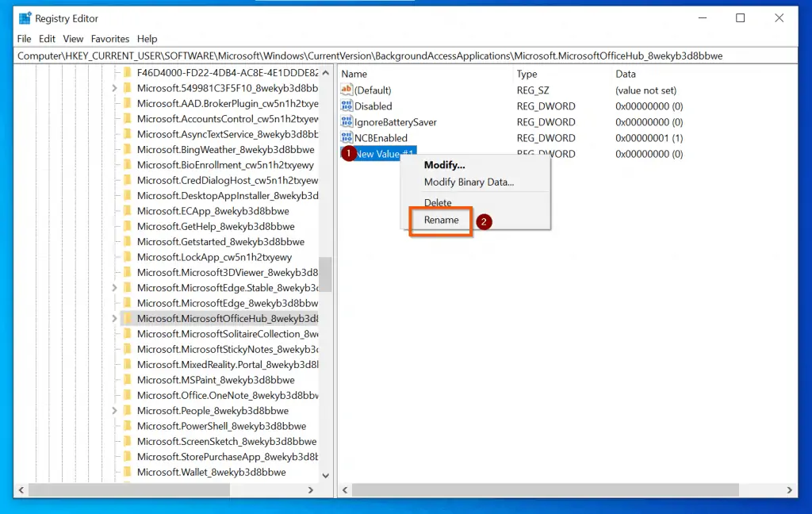Click the NCBEnabled value icon
Image resolution: width=812 pixels, height=514 pixels.
point(345,137)
